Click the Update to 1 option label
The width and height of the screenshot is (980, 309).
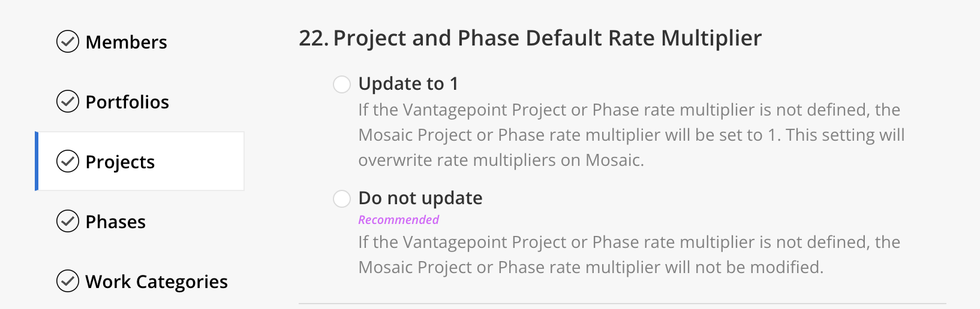pos(408,84)
